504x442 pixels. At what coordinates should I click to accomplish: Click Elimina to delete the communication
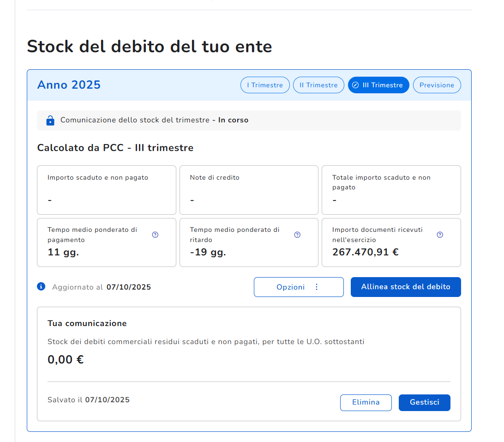[366, 402]
